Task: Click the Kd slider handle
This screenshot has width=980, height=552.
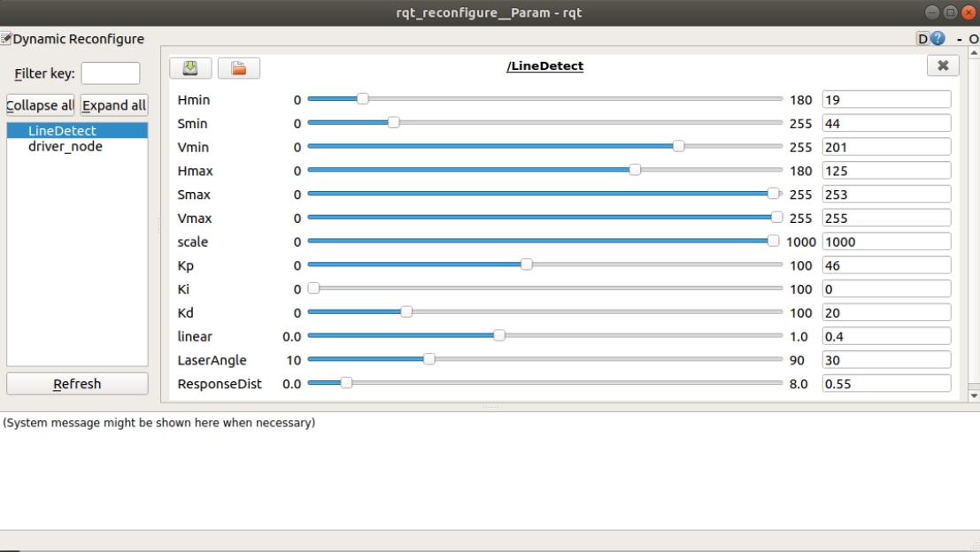Action: (406, 311)
